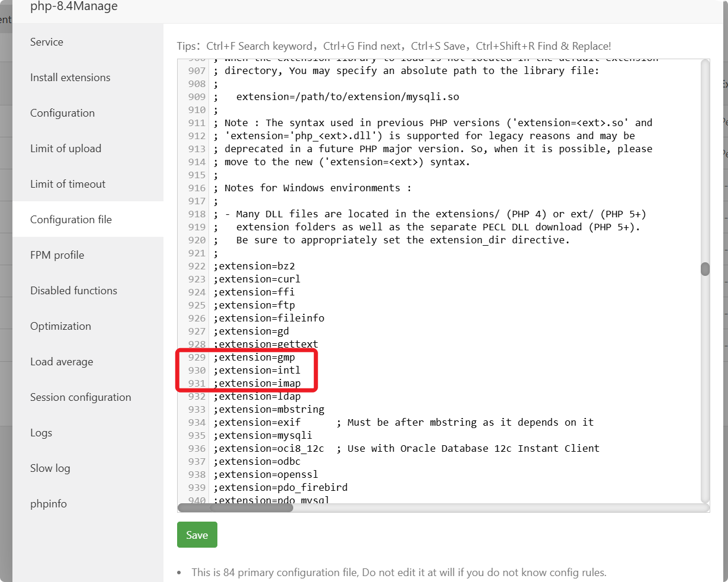The width and height of the screenshot is (728, 582).
Task: View phpinfo section
Action: [88, 504]
